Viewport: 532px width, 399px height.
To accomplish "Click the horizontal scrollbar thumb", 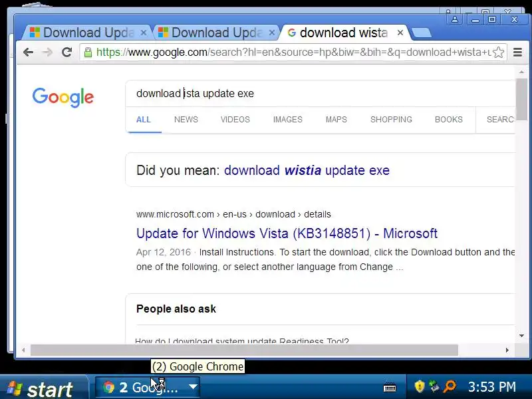I will tap(244, 350).
